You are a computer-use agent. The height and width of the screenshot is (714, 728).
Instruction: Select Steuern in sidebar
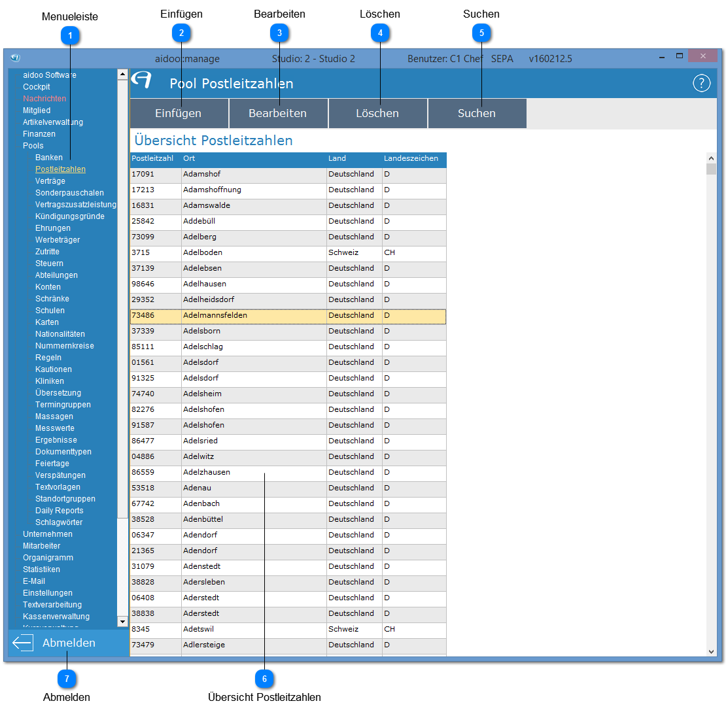click(49, 263)
